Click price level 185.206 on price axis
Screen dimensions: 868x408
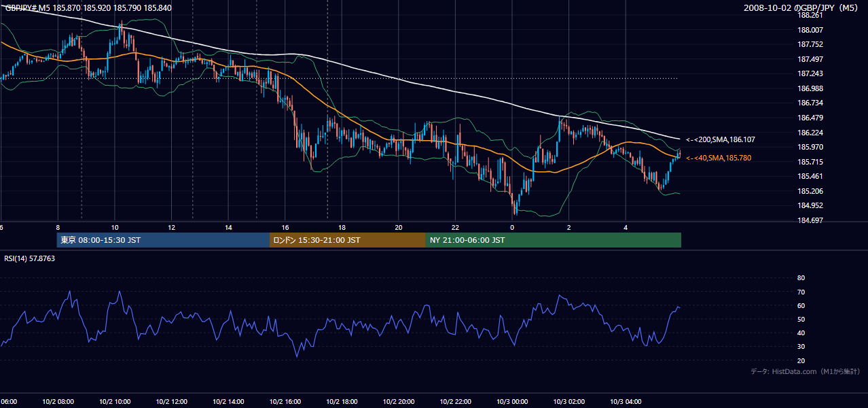click(810, 191)
